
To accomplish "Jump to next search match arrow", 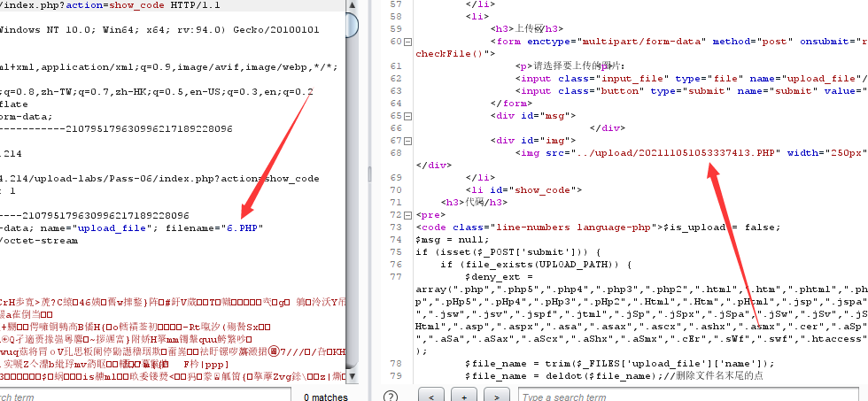I will [496, 397].
